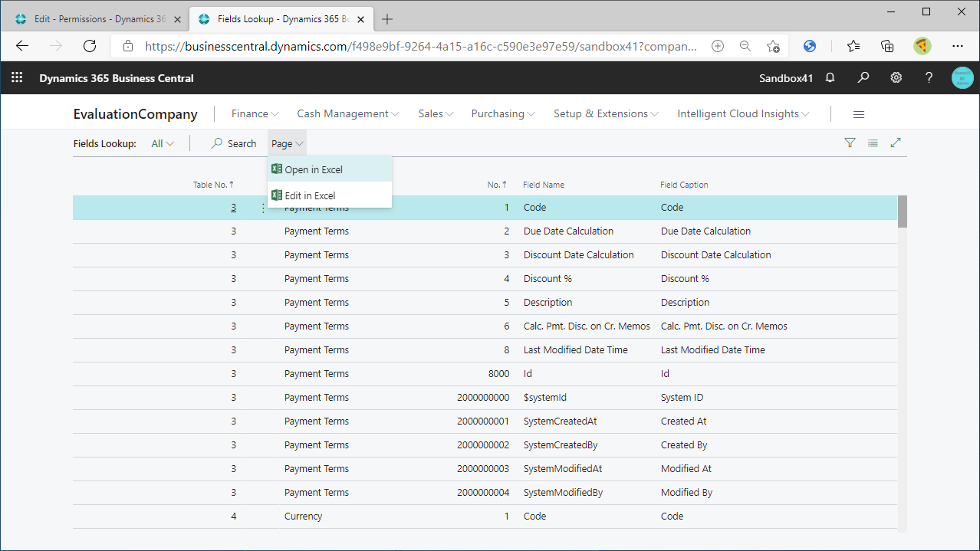
Task: Filter the Fields Lookup list with funnel icon
Action: pos(850,143)
